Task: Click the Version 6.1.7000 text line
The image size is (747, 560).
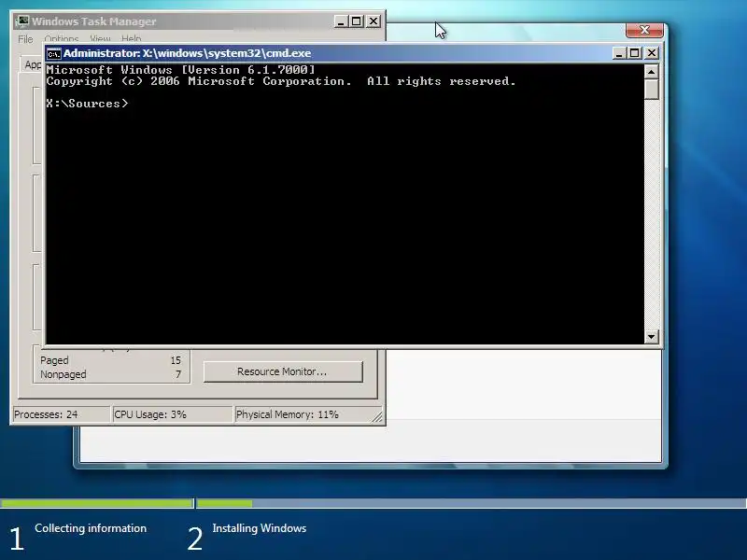Action: [181, 69]
